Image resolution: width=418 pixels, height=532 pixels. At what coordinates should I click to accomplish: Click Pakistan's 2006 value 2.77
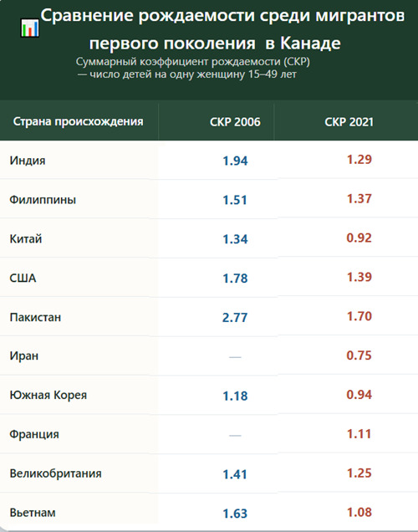pos(235,318)
